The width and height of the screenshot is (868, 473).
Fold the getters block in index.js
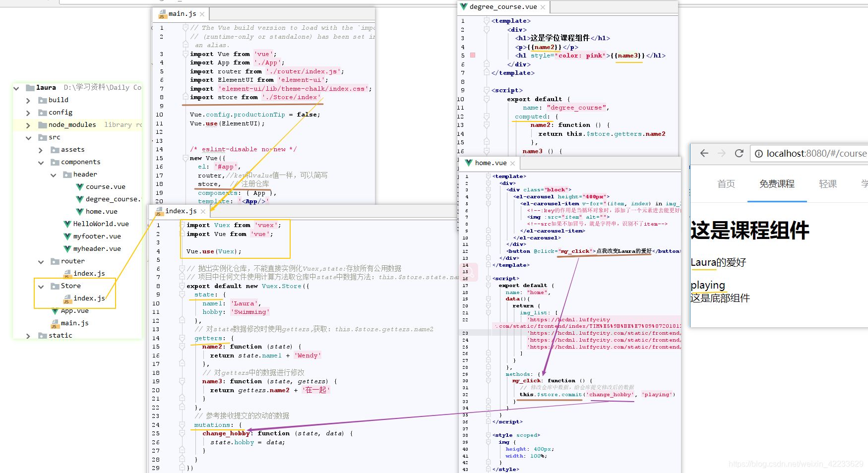(x=182, y=338)
